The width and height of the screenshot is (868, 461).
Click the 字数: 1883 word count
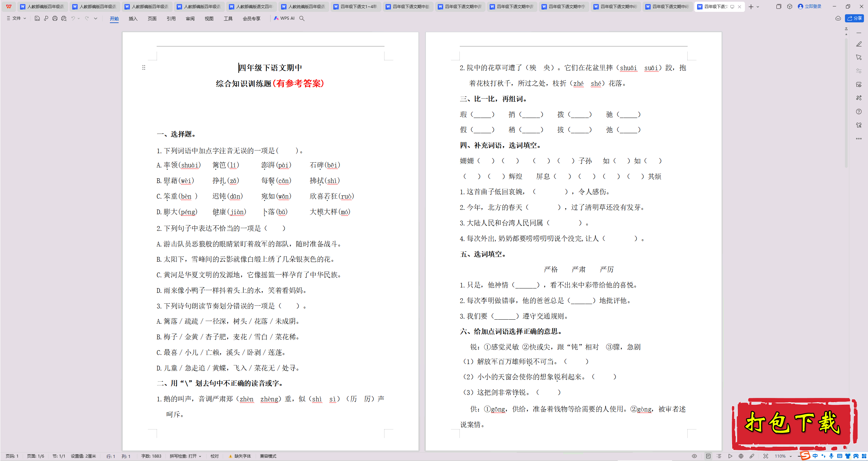coord(151,456)
